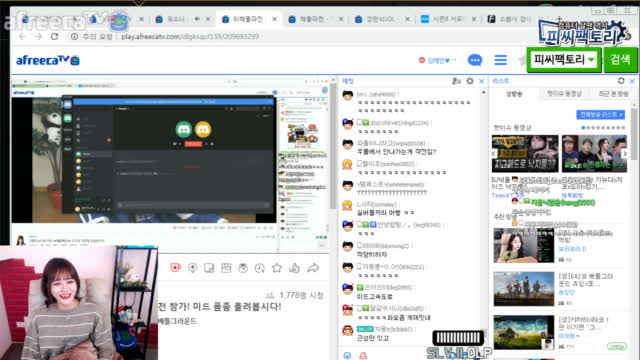Click the 1,778명 시청 viewer count
Image resolution: width=640 pixels, height=360 pixels.
point(295,295)
